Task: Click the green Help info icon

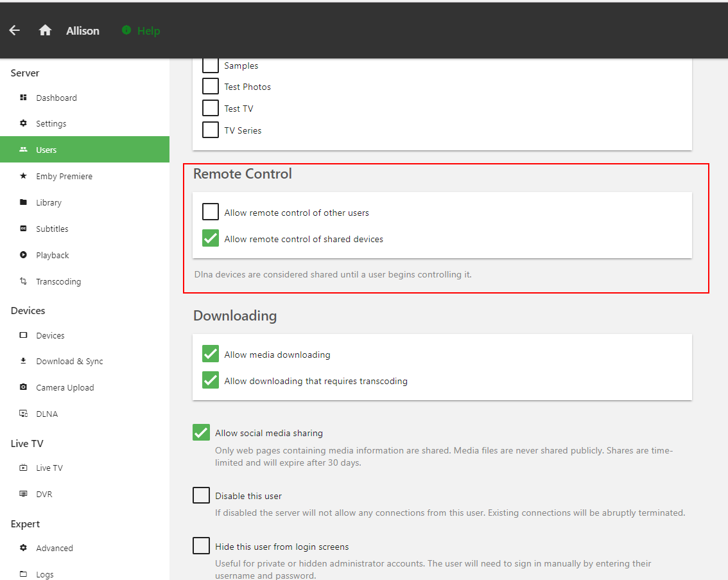Action: [126, 30]
